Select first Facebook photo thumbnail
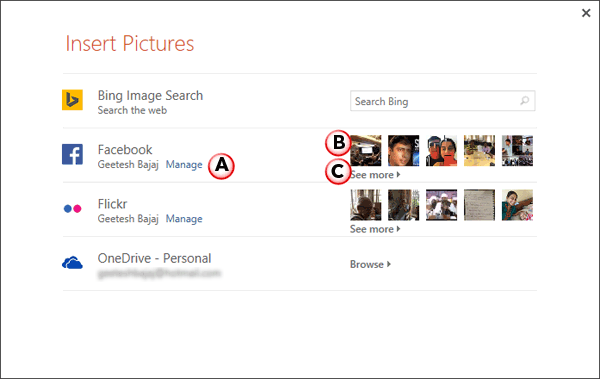Viewport: 600px width, 379px height. (366, 150)
